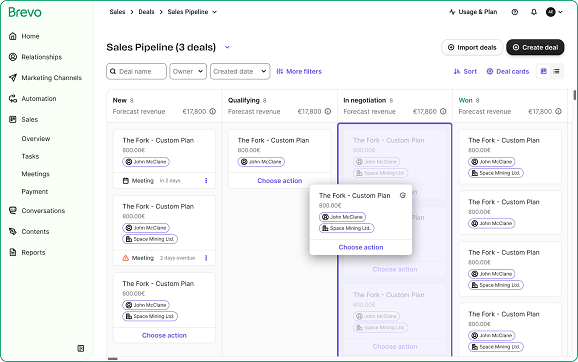Screen dimensions: 578x362
Task: Open the notifications bell
Action: (534, 12)
